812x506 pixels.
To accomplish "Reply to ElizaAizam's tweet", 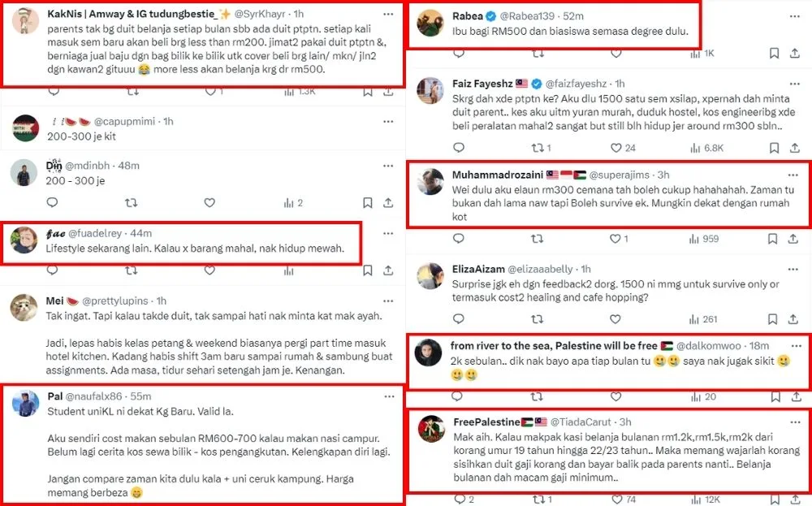I will pyautogui.click(x=459, y=319).
